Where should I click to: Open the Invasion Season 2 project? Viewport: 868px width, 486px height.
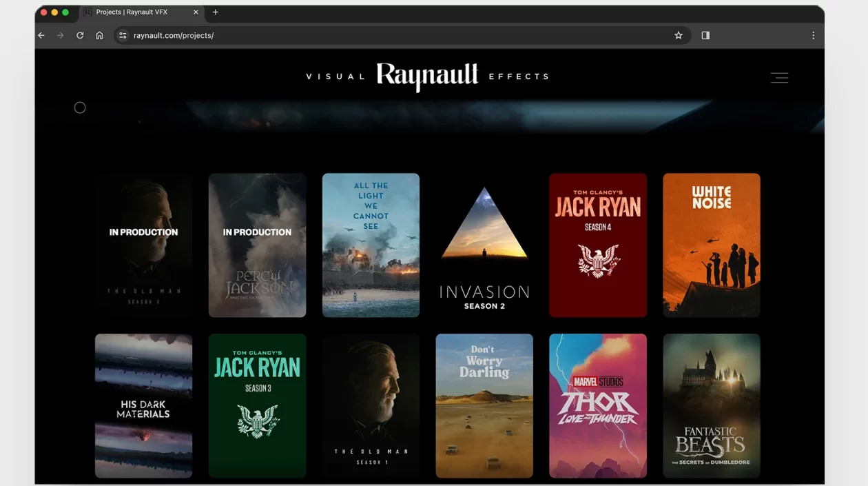pos(484,245)
